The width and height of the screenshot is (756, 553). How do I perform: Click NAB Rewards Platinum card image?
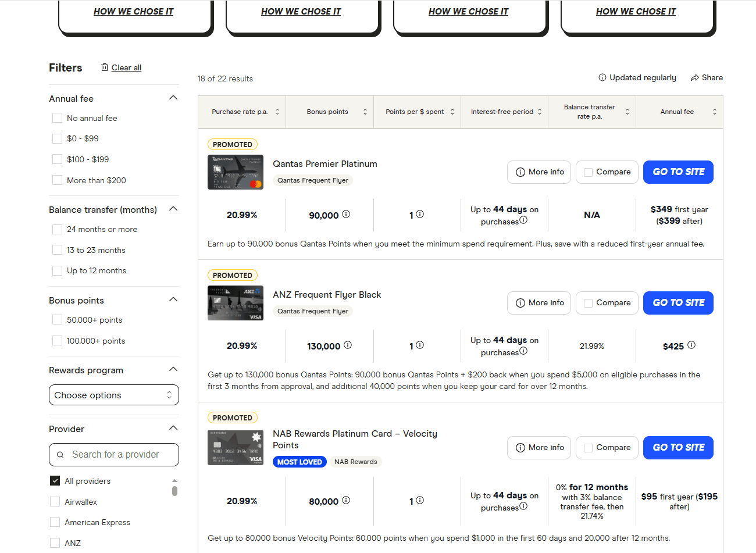coord(236,448)
